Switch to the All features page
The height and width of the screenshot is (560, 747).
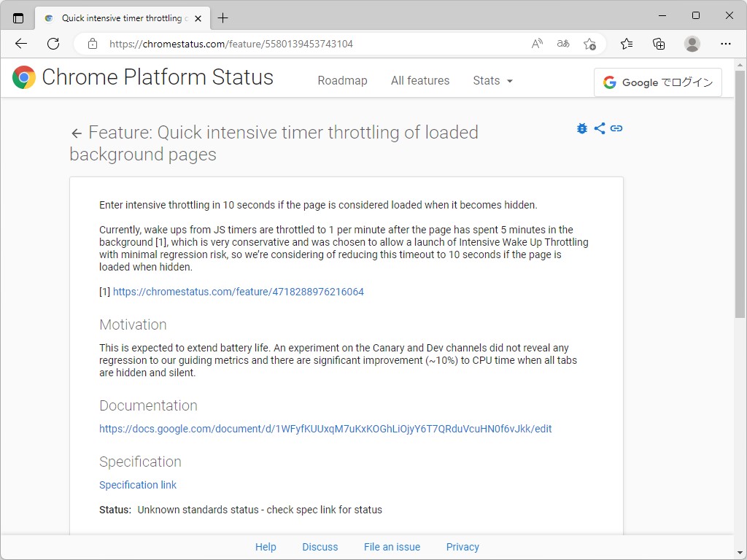(420, 81)
